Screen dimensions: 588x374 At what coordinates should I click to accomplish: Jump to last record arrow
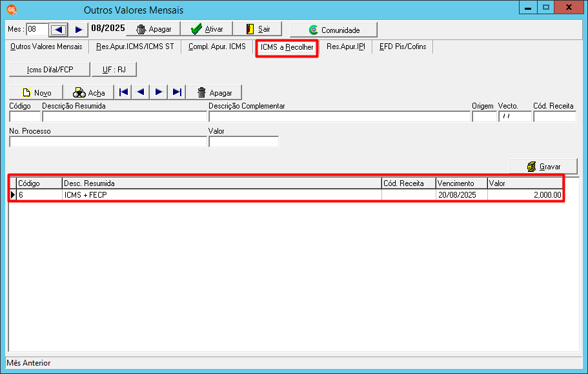point(177,92)
